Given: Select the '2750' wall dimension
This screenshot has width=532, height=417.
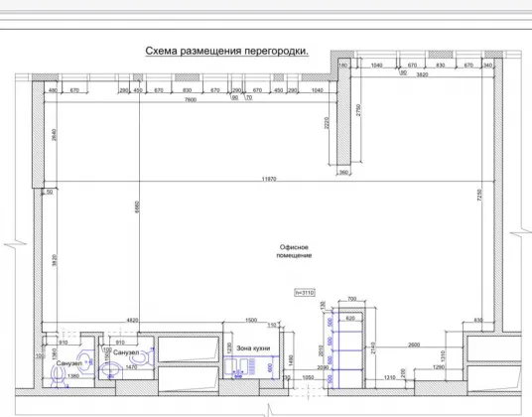Looking at the screenshot, I should pyautogui.click(x=358, y=110).
